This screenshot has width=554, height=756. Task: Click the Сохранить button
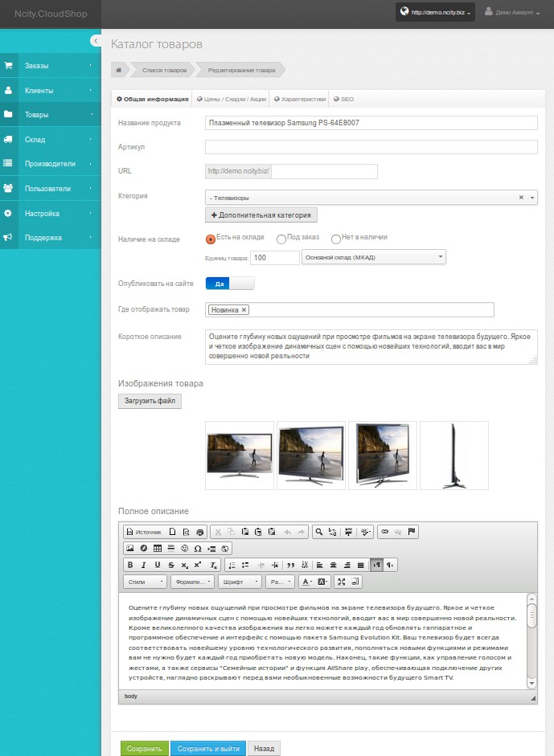point(144,748)
